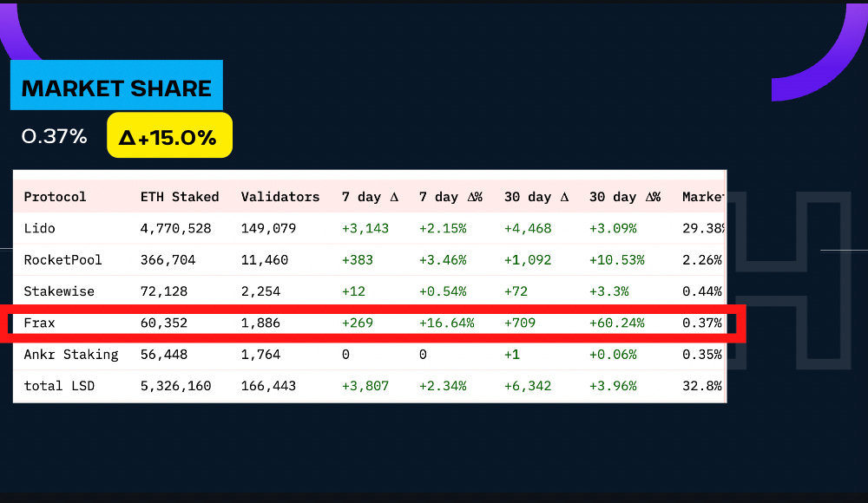Click Frax's 30 day change +709
Viewport: 868px width, 503px height.
520,323
